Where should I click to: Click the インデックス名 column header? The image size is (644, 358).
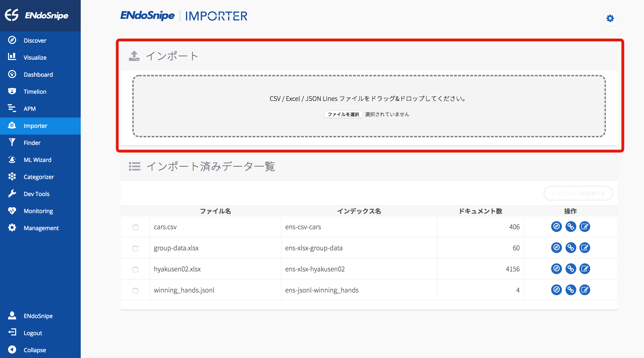[359, 211]
